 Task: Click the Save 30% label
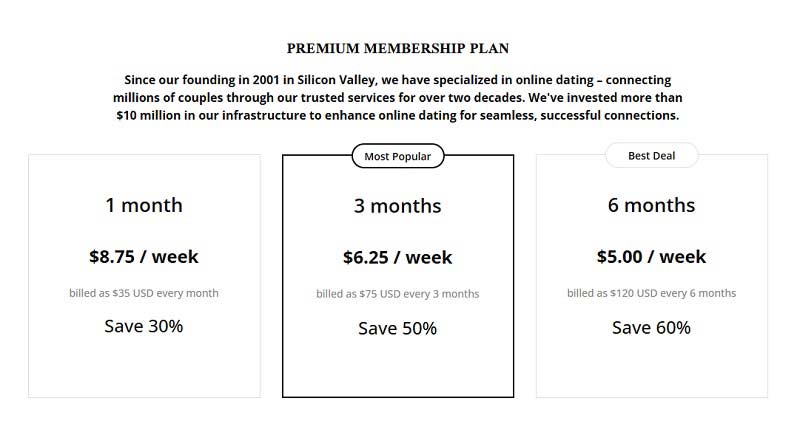[144, 326]
